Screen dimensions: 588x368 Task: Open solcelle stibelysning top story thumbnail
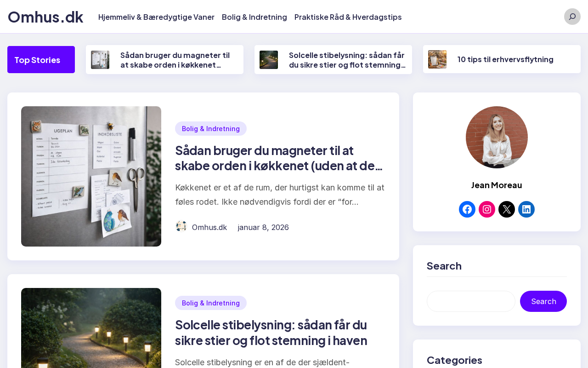[269, 60]
